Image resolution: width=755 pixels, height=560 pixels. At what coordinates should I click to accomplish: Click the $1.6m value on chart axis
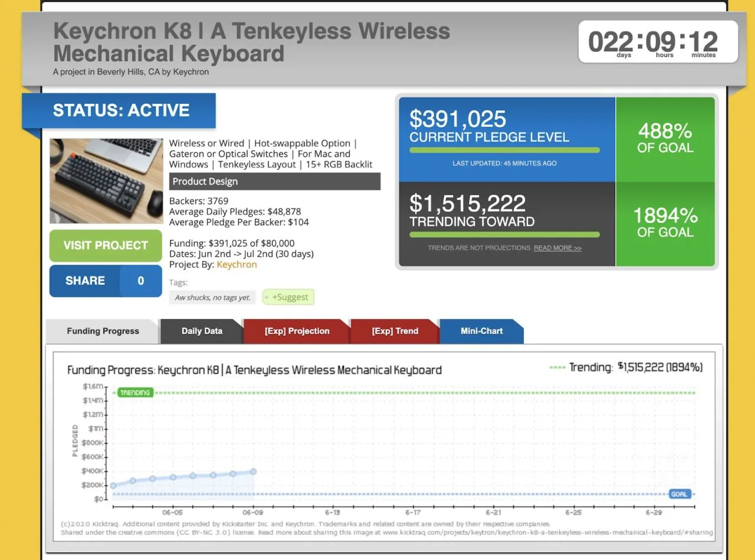[93, 387]
